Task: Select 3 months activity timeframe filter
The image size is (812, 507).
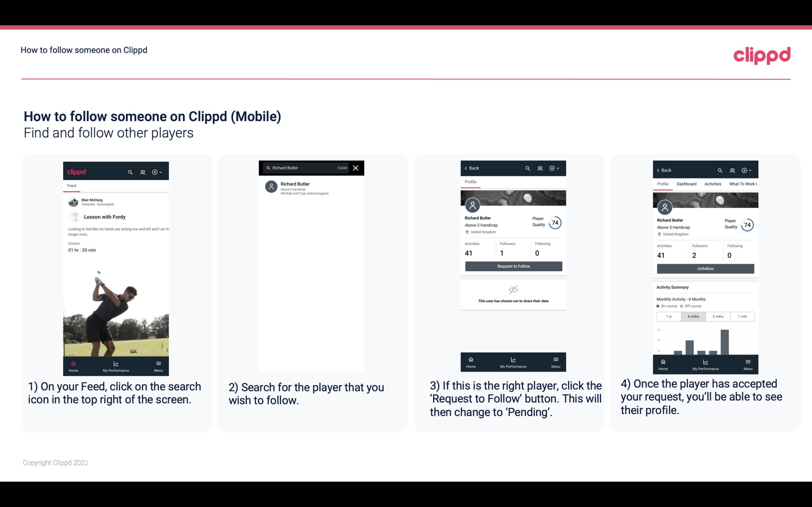Action: (718, 316)
